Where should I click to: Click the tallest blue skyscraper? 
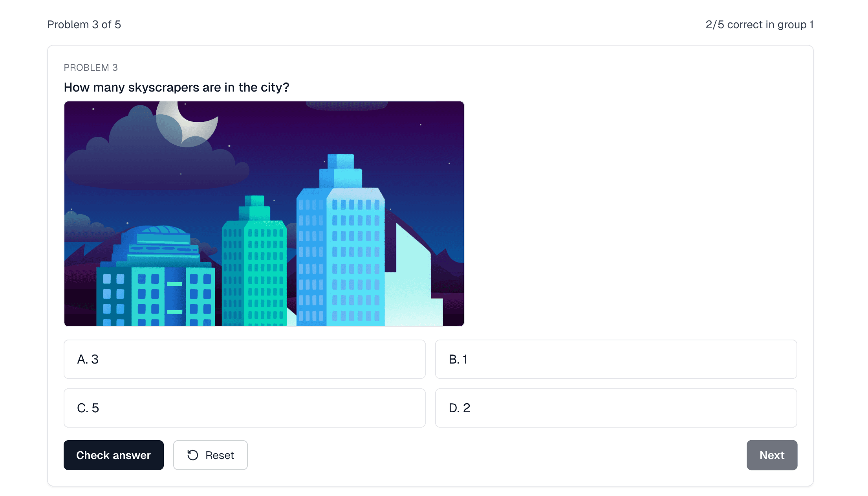[x=340, y=244]
